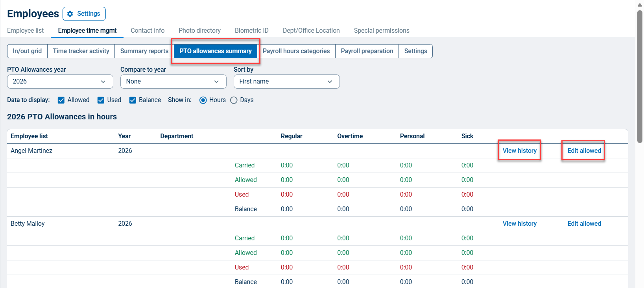Click the Overtime column header

pyautogui.click(x=350, y=136)
